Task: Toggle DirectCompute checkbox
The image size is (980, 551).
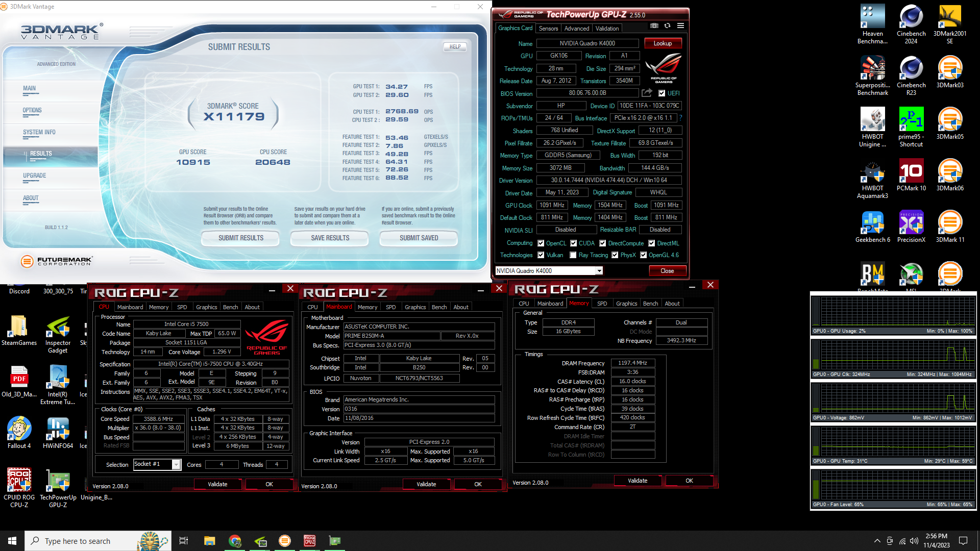Action: click(602, 243)
